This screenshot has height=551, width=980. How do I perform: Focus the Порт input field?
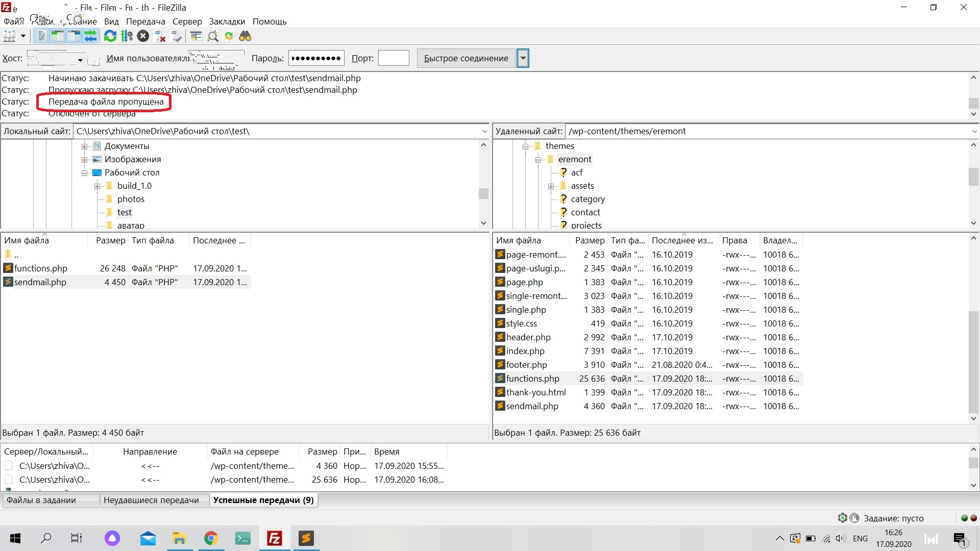pyautogui.click(x=394, y=58)
